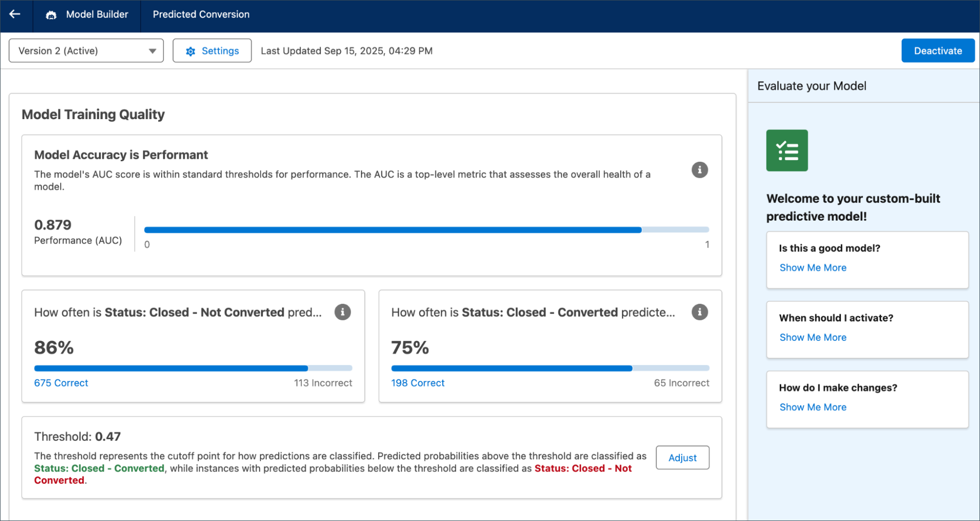980x521 pixels.
Task: View the 198 Correct predictions
Action: point(418,383)
